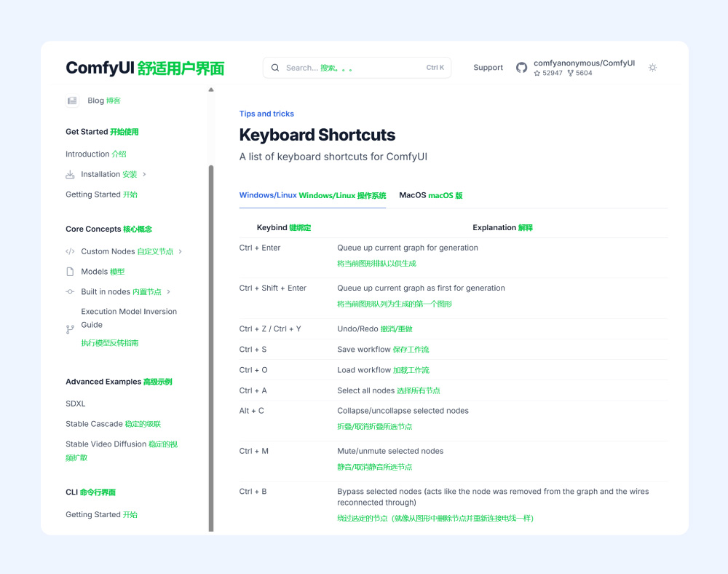Image resolution: width=728 pixels, height=574 pixels.
Task: Open the Execution Model Inversion Guide page
Action: pyautogui.click(x=129, y=327)
